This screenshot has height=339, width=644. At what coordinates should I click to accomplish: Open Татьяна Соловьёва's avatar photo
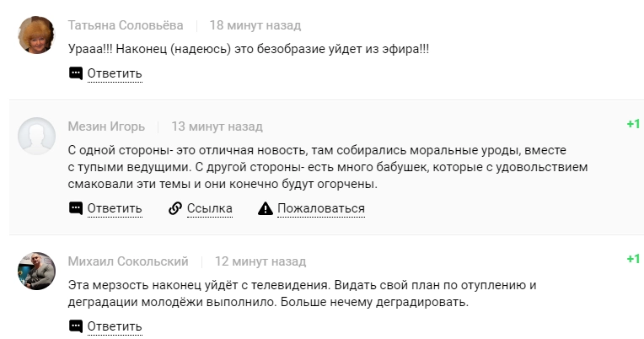tap(37, 35)
